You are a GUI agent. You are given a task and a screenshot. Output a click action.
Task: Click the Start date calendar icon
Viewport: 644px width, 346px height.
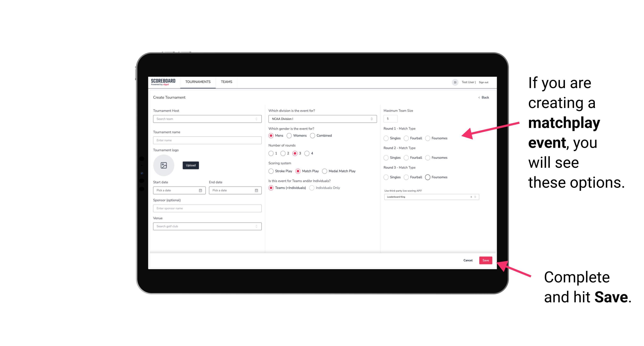[201, 190]
